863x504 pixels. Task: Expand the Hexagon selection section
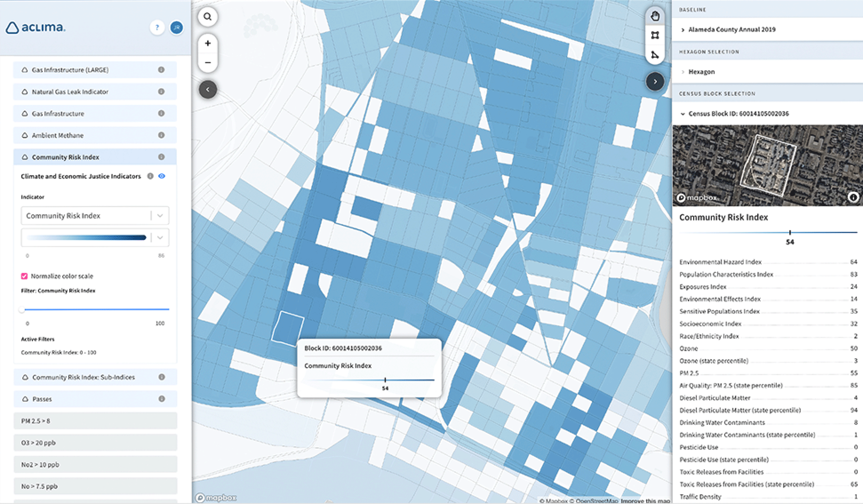pyautogui.click(x=701, y=72)
